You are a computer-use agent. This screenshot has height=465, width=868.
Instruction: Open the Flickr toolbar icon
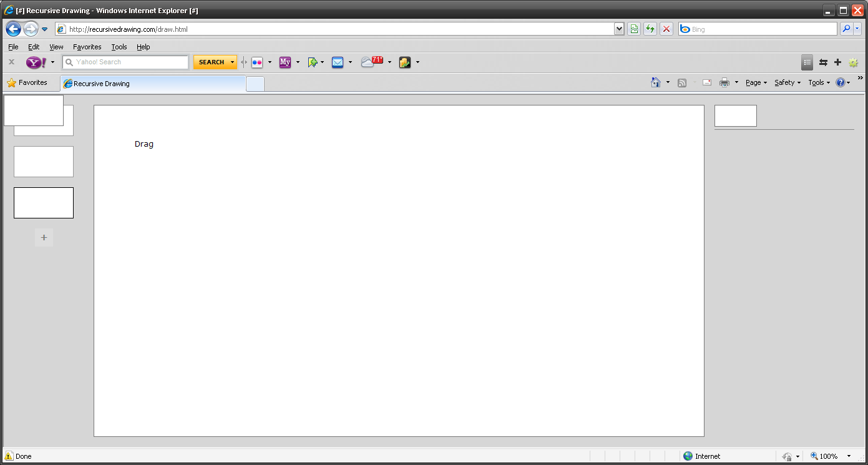point(257,62)
